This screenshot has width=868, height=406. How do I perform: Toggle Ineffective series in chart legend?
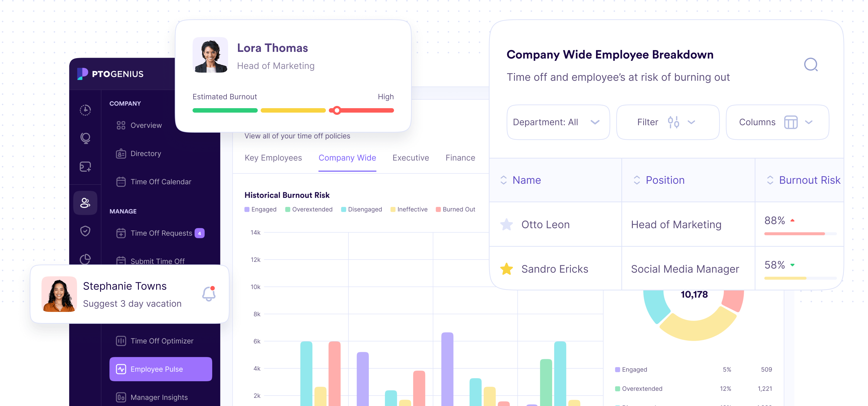point(409,209)
